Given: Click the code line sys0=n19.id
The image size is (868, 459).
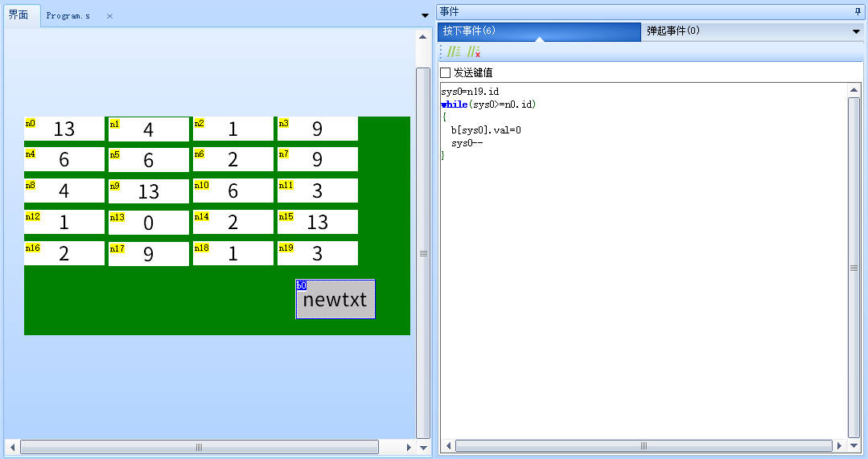Looking at the screenshot, I should coord(470,92).
